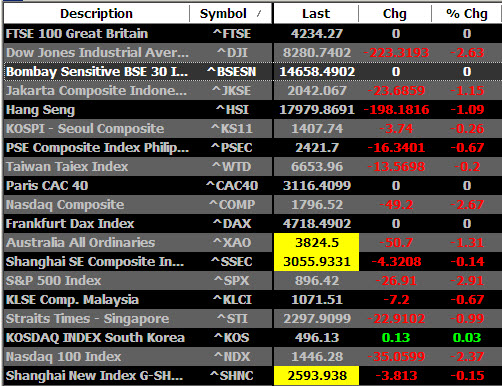Image resolution: width=502 pixels, height=386 pixels.
Task: Click the green 0.13 change value
Action: tap(396, 338)
